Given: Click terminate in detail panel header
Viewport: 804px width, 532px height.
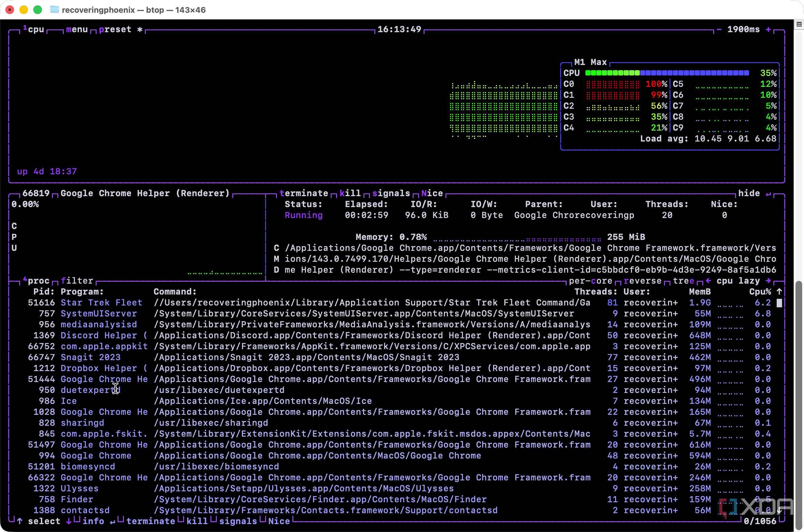Looking at the screenshot, I should point(304,193).
